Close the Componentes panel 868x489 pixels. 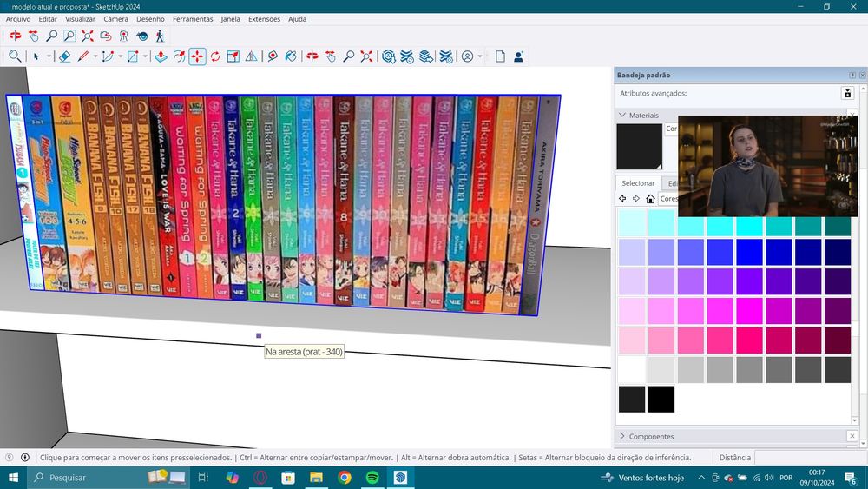click(x=852, y=436)
